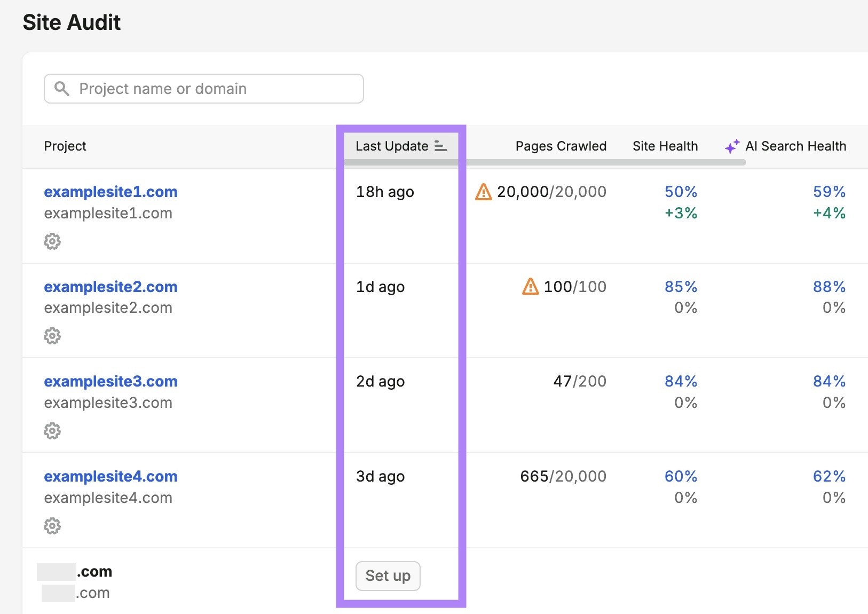868x614 pixels.
Task: Open settings gear for examplesite3.com
Action: [x=52, y=431]
